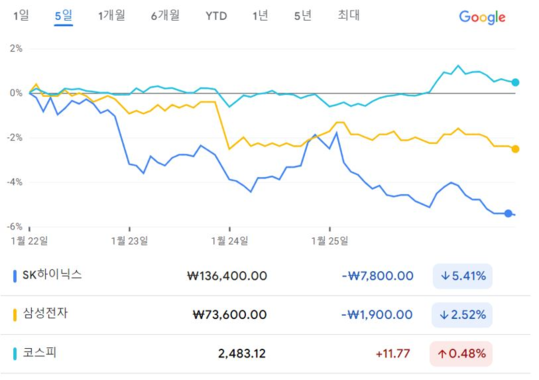Click the SK하이닉스 stock name
Image resolution: width=539 pixels, height=380 pixels.
click(x=52, y=275)
